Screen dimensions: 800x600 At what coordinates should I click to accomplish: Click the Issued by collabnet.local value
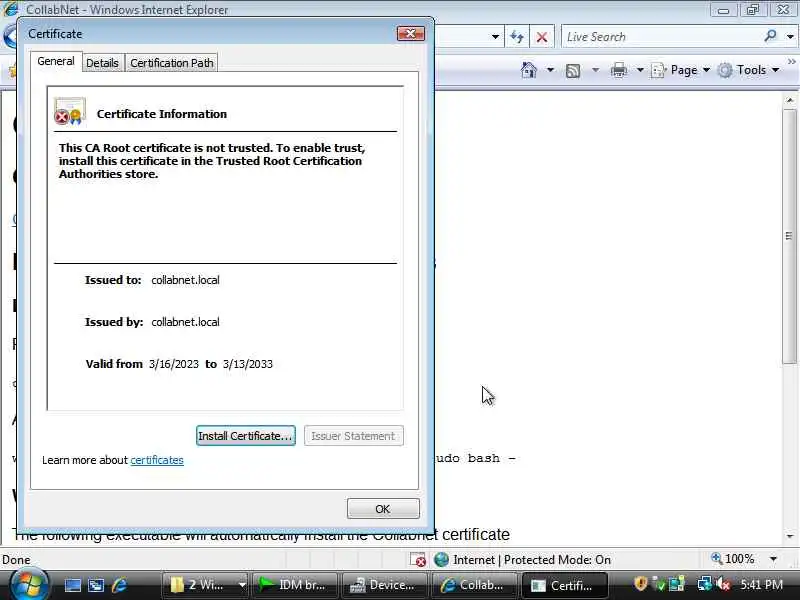pyautogui.click(x=185, y=322)
